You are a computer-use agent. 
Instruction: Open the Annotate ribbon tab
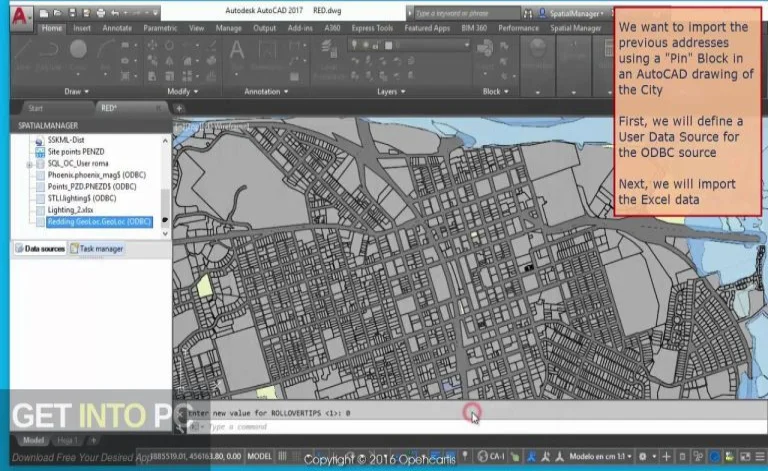[x=117, y=28]
